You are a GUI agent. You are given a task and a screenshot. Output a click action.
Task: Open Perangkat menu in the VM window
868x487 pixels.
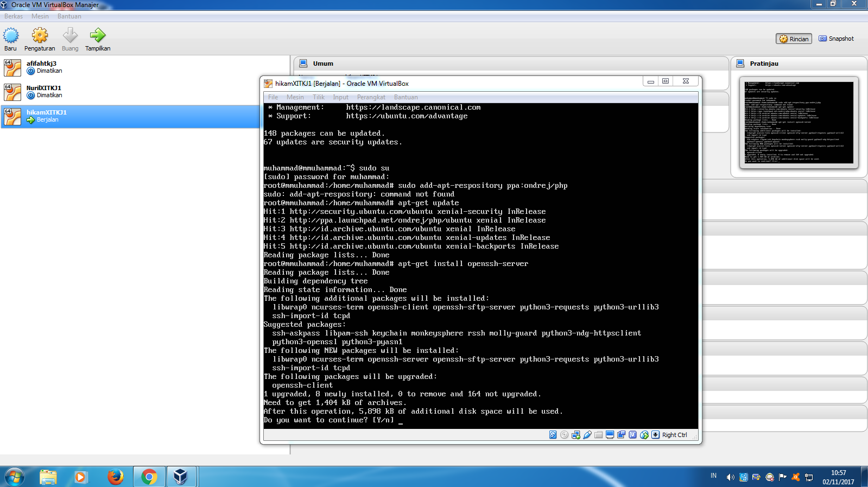pyautogui.click(x=371, y=97)
